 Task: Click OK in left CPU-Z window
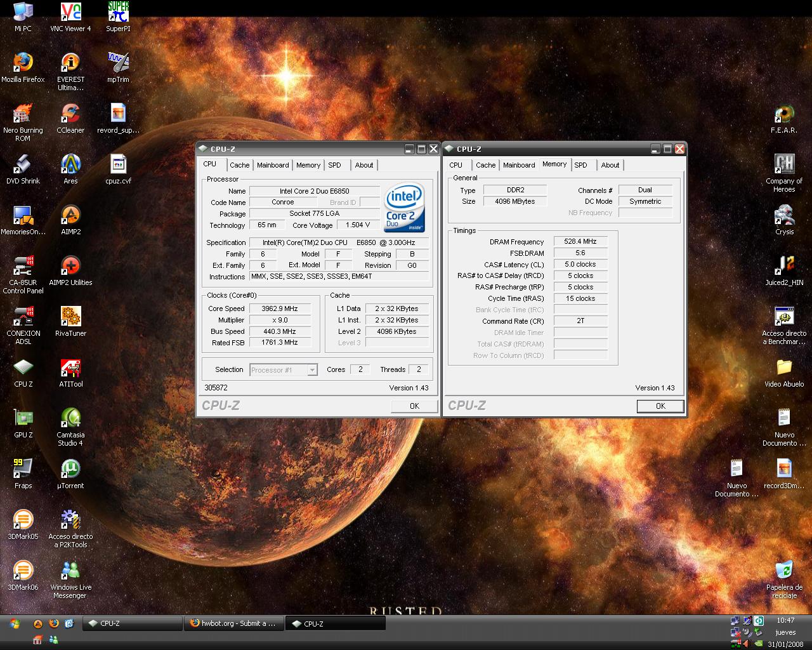(x=414, y=406)
